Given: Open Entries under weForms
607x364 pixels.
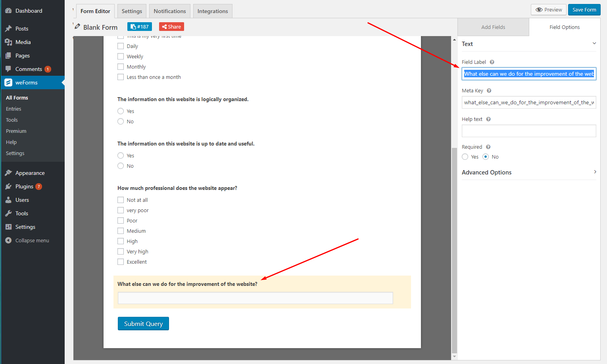Looking at the screenshot, I should (x=13, y=109).
